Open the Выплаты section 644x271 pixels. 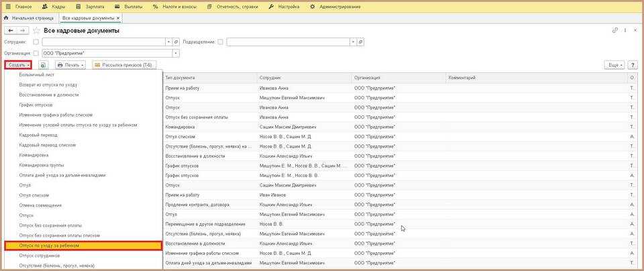(x=128, y=7)
